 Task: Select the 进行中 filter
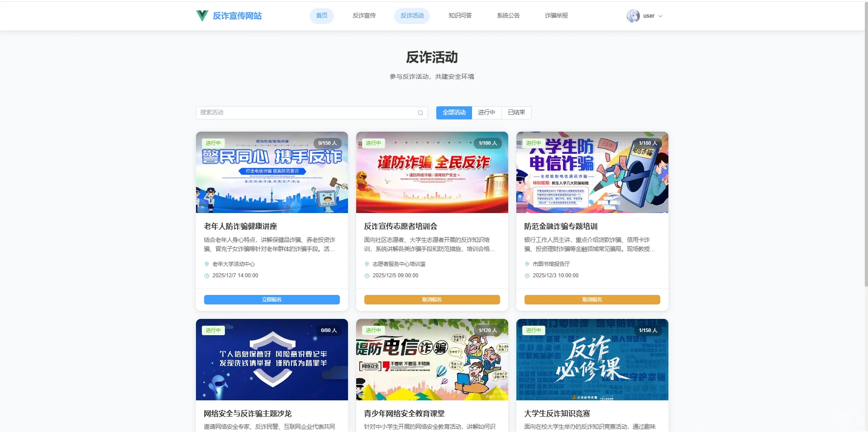pos(486,113)
